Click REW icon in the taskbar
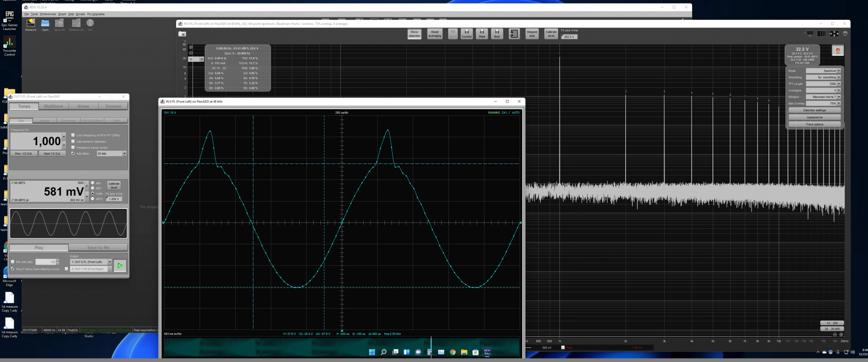 pos(487,352)
